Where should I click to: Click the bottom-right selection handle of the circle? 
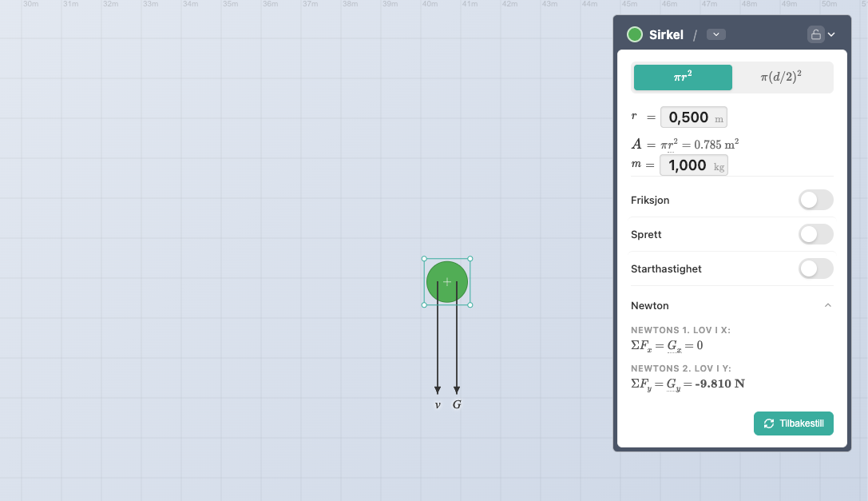click(x=470, y=304)
